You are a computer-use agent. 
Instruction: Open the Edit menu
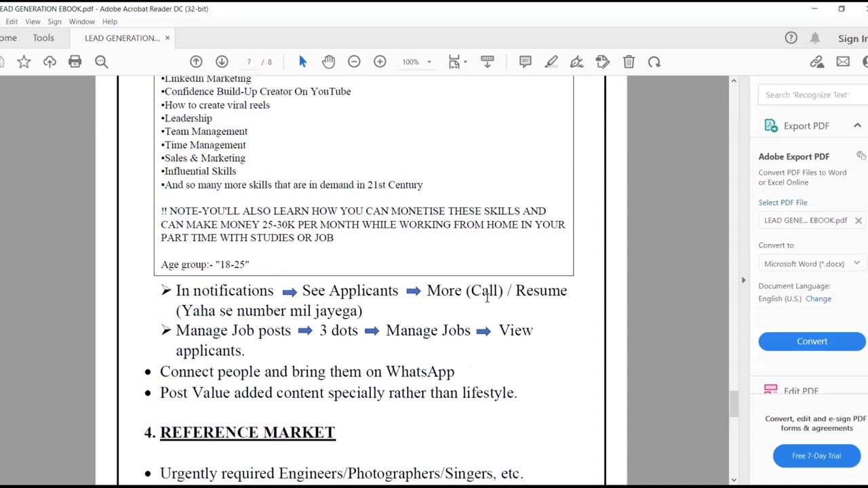(x=12, y=22)
